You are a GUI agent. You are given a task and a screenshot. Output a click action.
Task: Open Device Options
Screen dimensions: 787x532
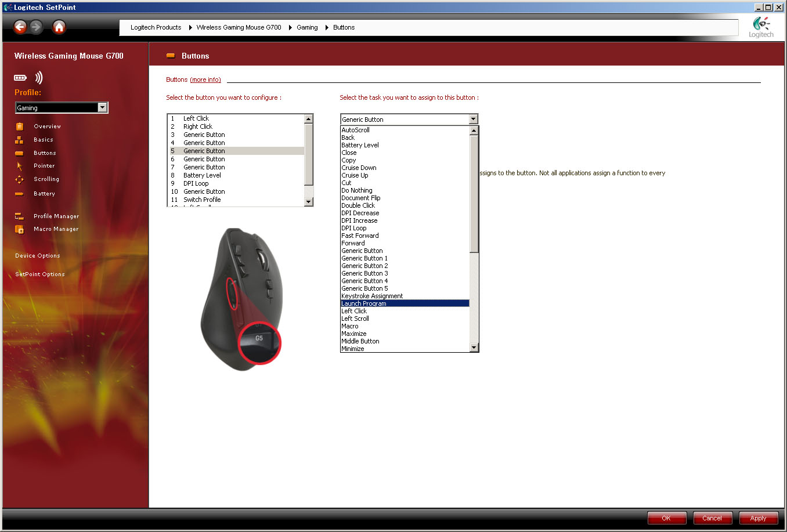coord(38,256)
